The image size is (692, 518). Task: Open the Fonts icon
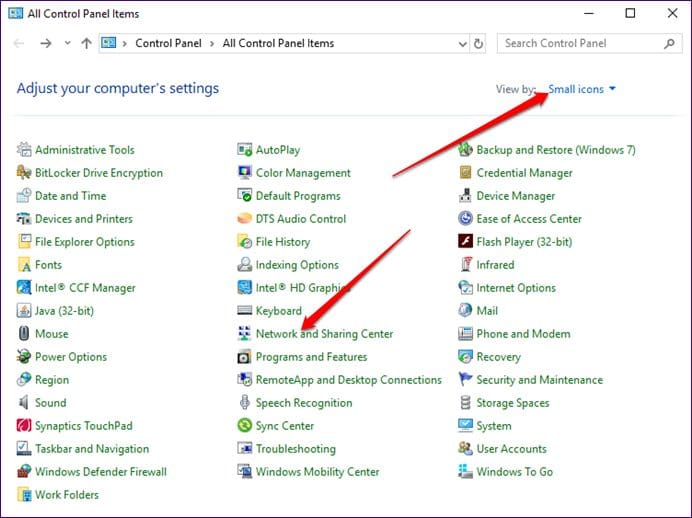click(24, 265)
